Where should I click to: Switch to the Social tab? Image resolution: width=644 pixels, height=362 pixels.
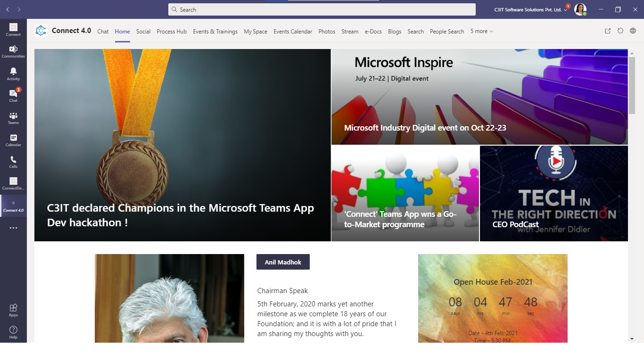143,32
